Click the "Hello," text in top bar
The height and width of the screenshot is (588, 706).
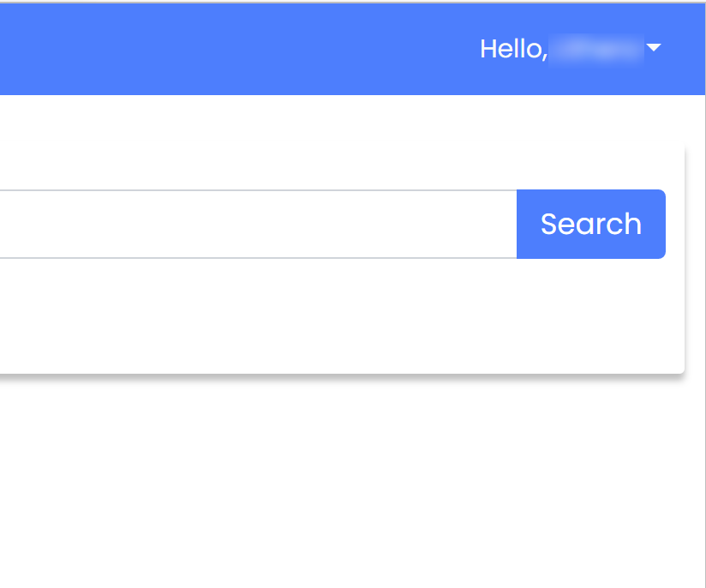[x=514, y=49]
